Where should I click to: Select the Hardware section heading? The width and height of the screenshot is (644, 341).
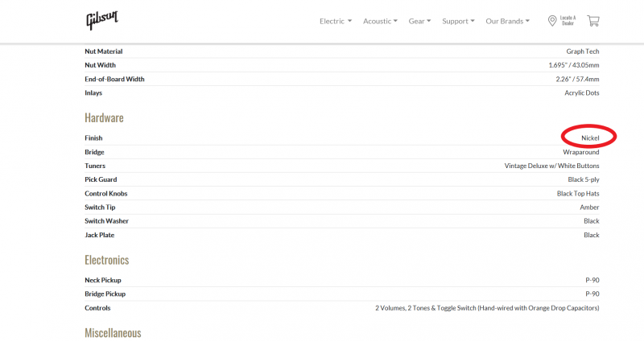click(104, 117)
